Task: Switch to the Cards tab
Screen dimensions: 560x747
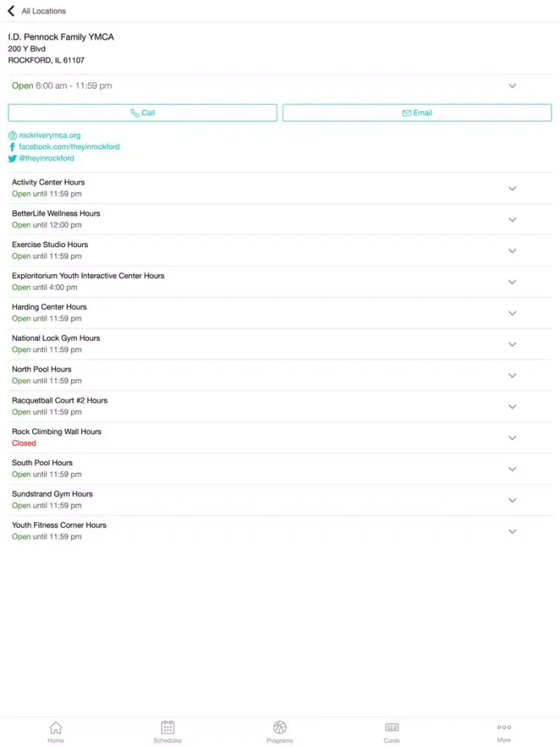Action: coord(392,731)
